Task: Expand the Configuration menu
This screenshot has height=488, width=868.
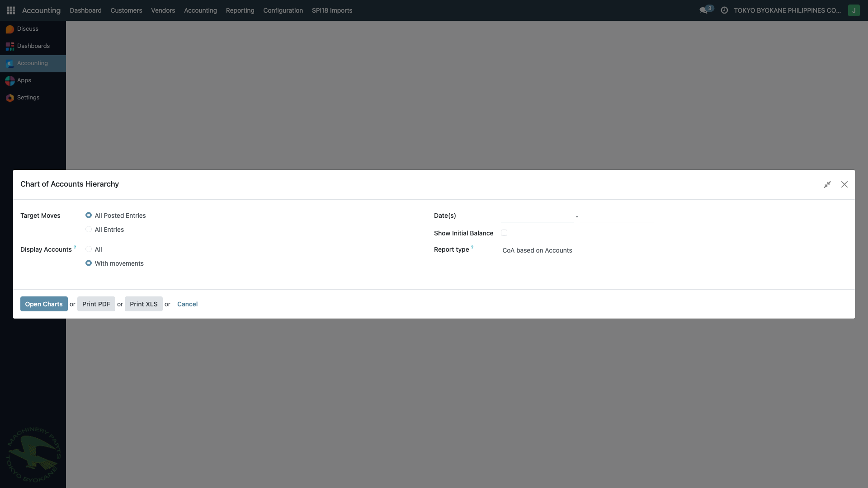Action: [x=283, y=10]
